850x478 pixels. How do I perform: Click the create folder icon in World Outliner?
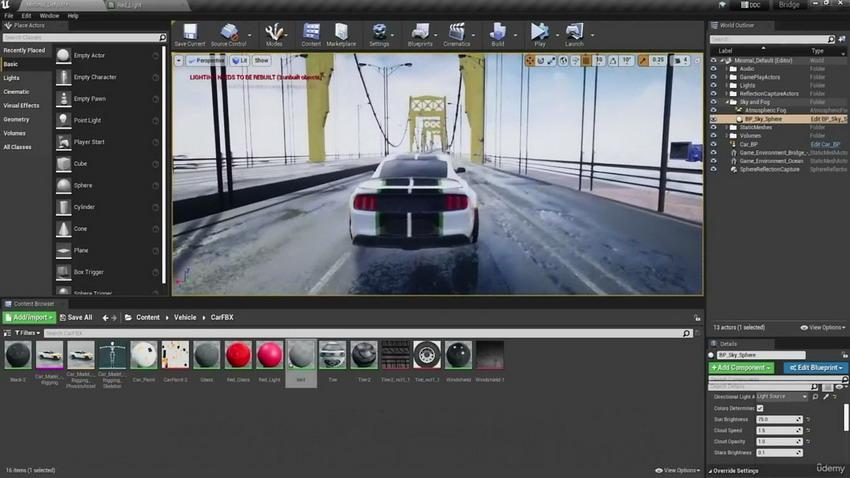(x=842, y=39)
